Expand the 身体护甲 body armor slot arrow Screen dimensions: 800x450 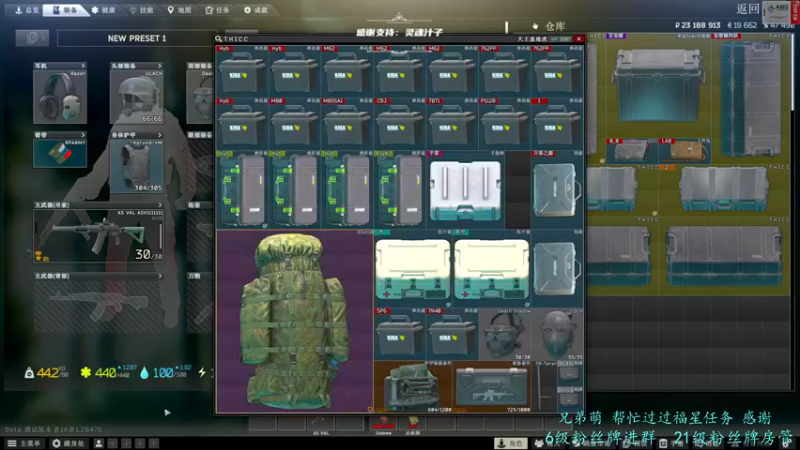(x=159, y=135)
